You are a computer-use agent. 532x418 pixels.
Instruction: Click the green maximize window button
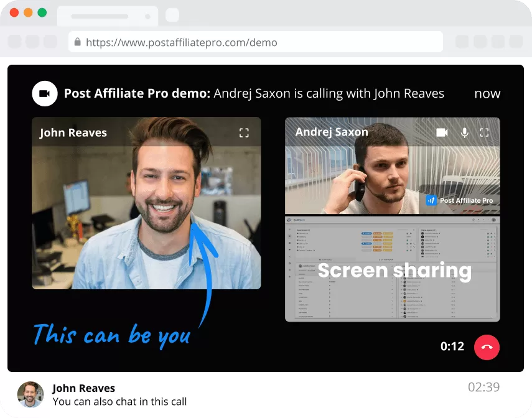pos(42,12)
